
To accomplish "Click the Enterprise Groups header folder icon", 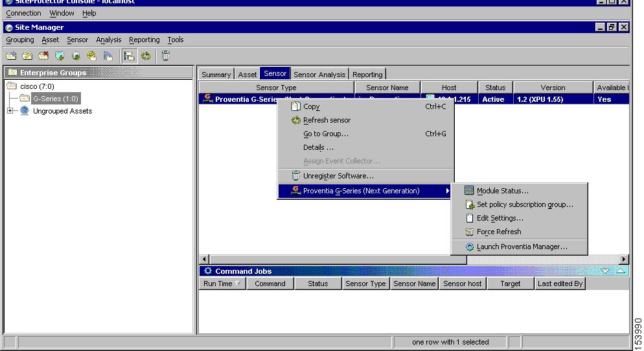I will click(x=13, y=73).
